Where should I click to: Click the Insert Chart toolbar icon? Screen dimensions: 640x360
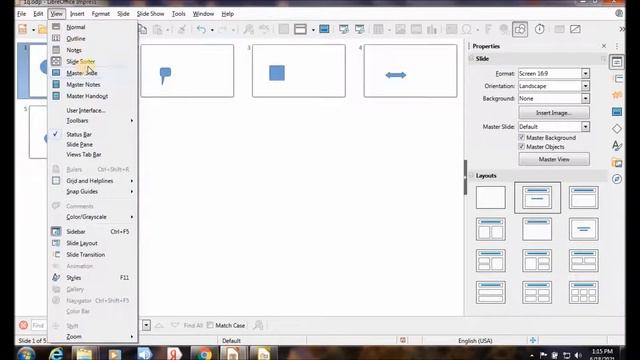coord(432,29)
